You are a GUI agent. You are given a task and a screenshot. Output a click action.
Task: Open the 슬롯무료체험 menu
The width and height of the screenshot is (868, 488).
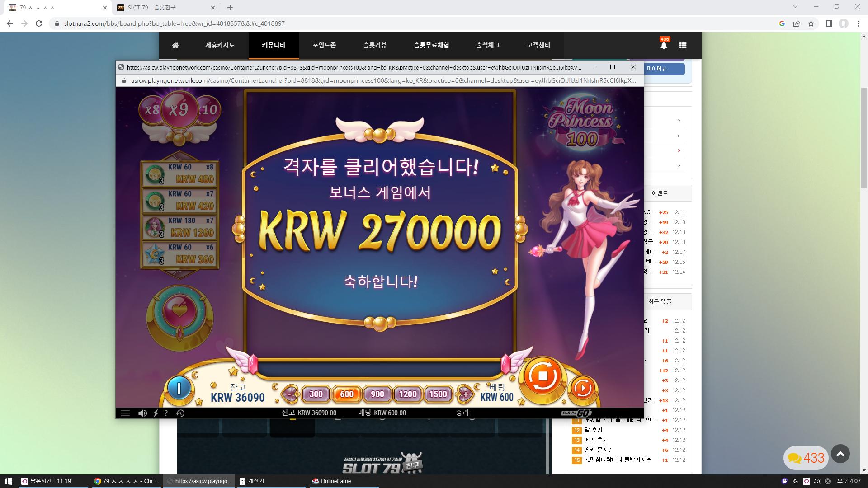point(431,45)
